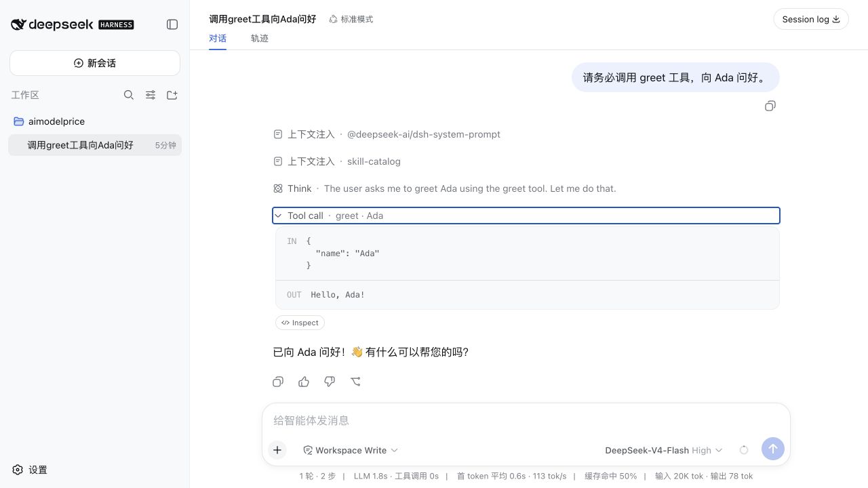Screen dimensions: 868x488
Task: Click the 输入 20K tok status entry
Action: click(x=679, y=476)
